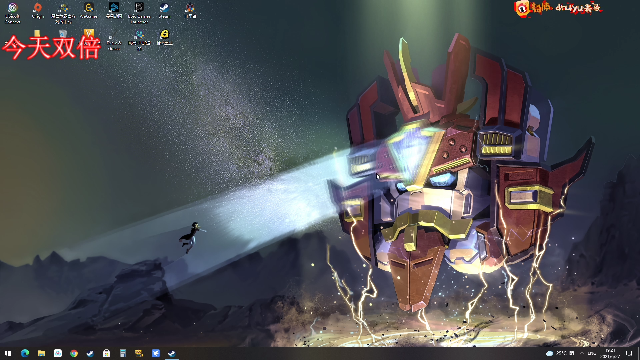Open File Explorer from the taskbar
The width and height of the screenshot is (640, 360).
click(41, 353)
